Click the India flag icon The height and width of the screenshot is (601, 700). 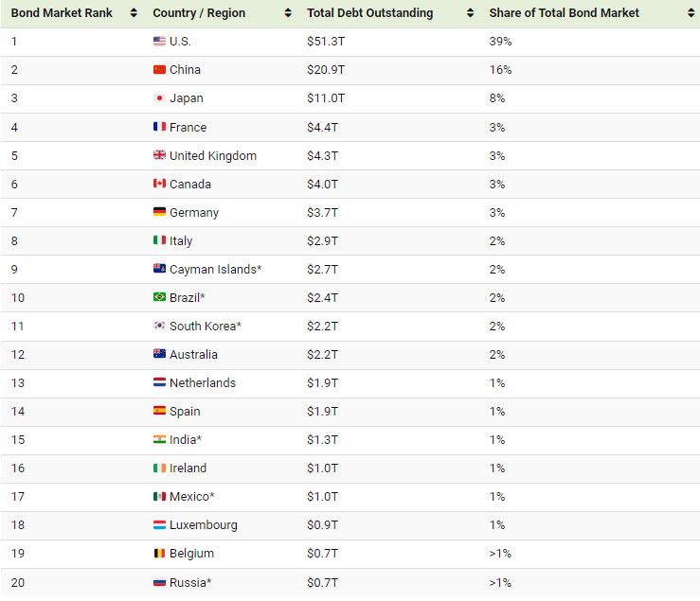[x=159, y=439]
